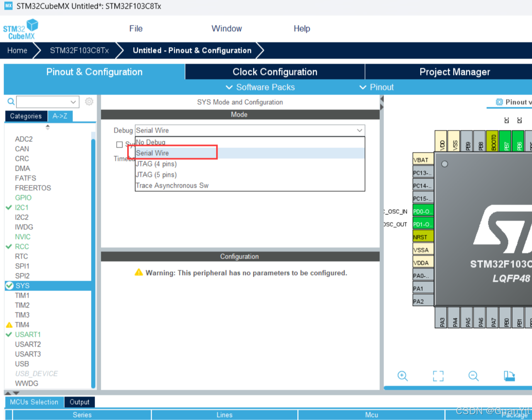Select the NRST pin on chip
532x420 pixels.
point(423,237)
